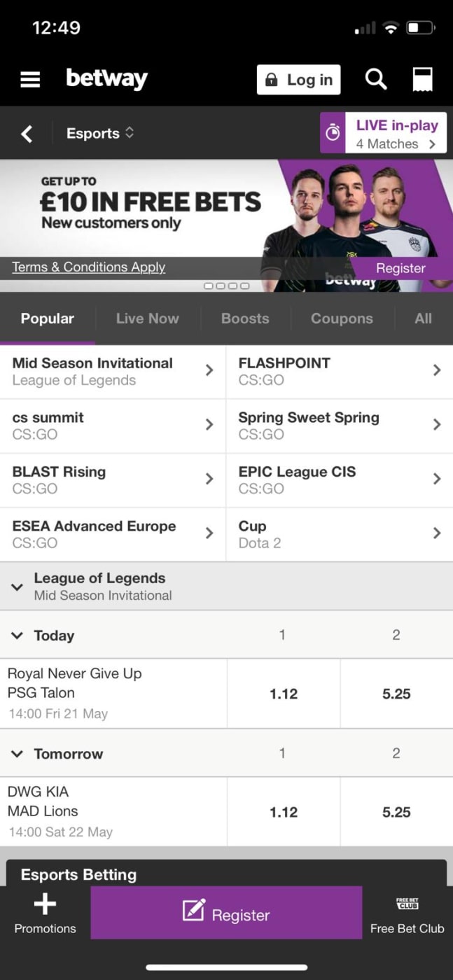
Task: Switch to the Boosts tab
Action: (244, 318)
